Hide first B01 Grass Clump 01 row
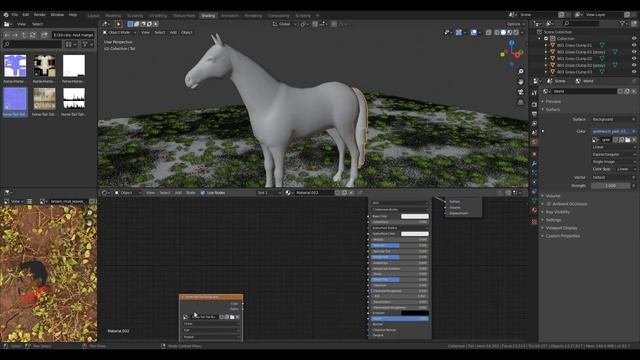The image size is (640, 360). [634, 45]
